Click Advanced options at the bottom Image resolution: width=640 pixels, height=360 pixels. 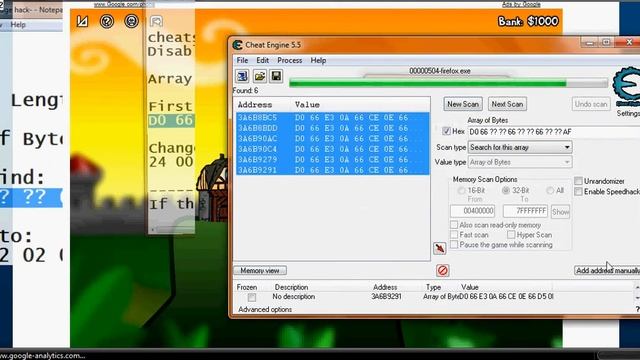[265, 309]
